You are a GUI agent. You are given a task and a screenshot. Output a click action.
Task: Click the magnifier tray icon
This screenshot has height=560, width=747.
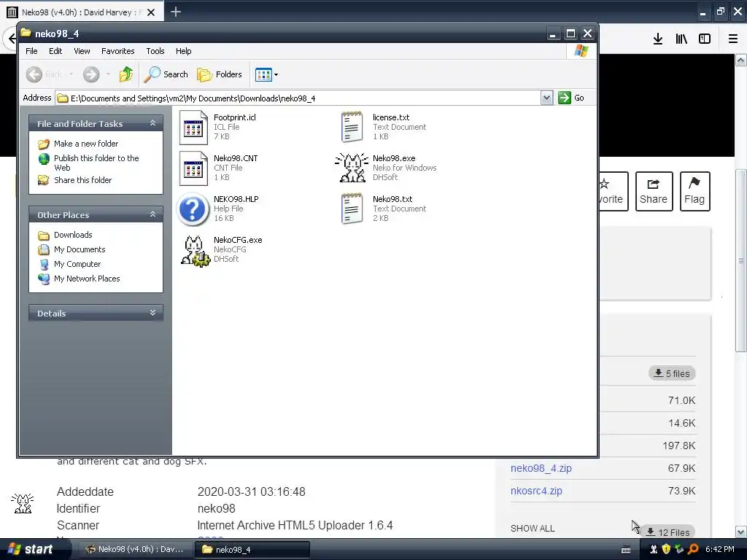click(693, 549)
